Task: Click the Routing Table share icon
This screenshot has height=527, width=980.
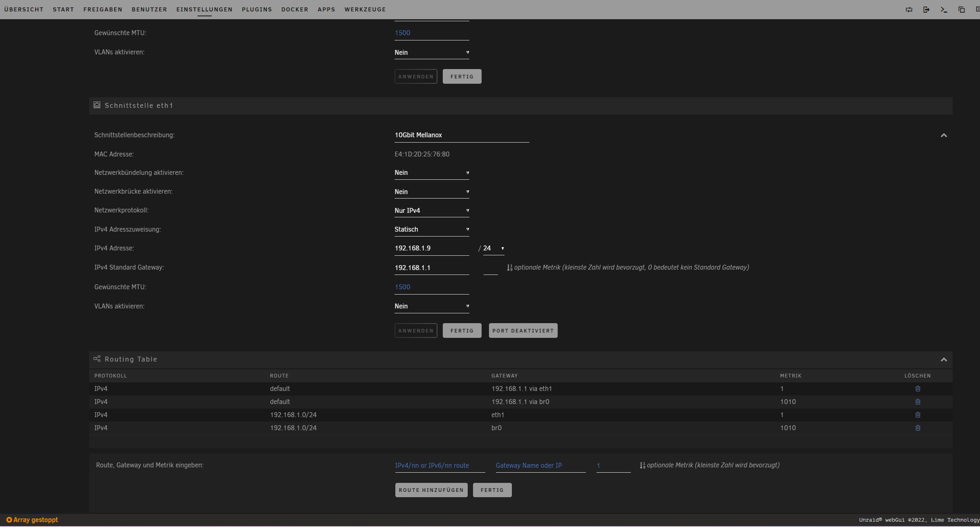Action: [97, 359]
